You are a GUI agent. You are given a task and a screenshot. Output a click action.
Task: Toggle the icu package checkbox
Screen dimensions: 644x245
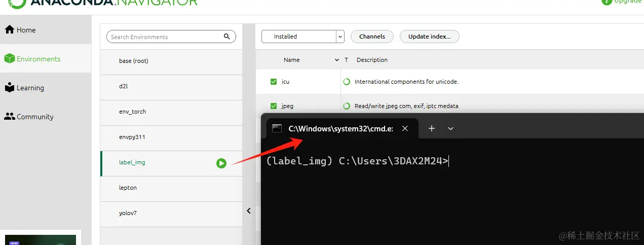point(274,82)
